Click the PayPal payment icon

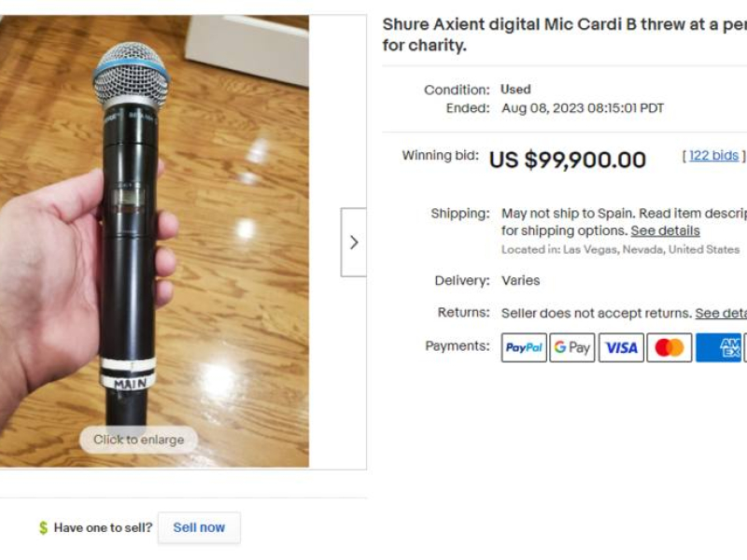[524, 348]
